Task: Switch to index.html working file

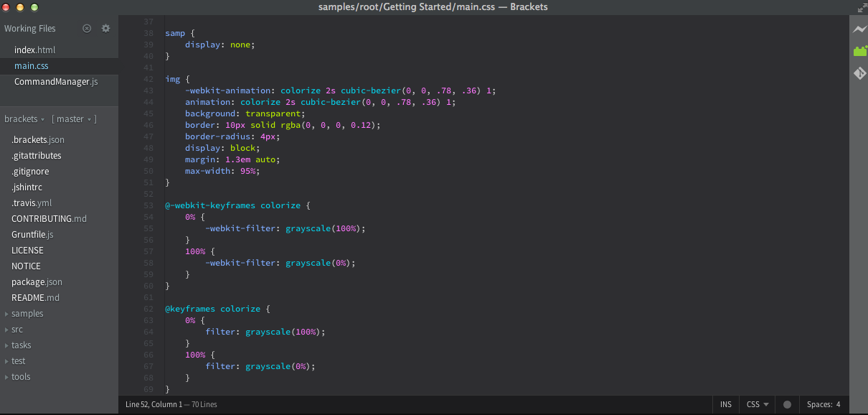Action: click(x=34, y=50)
